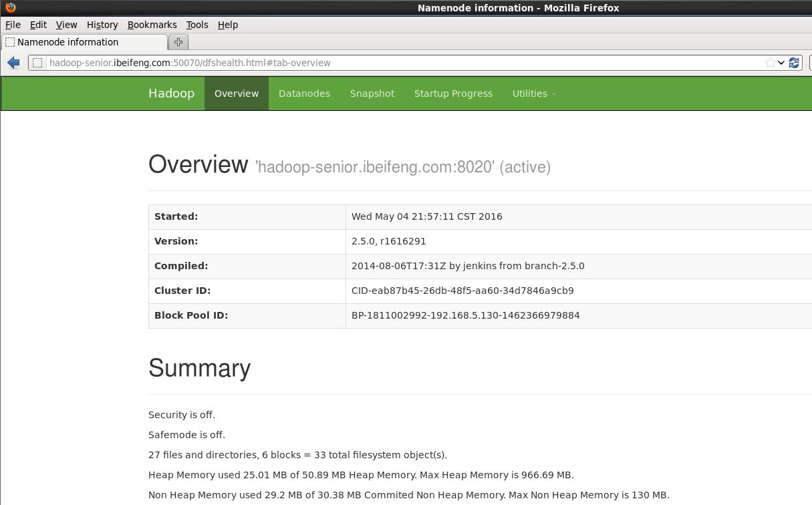The image size is (812, 505).
Task: Open the Tools menu
Action: click(x=197, y=25)
